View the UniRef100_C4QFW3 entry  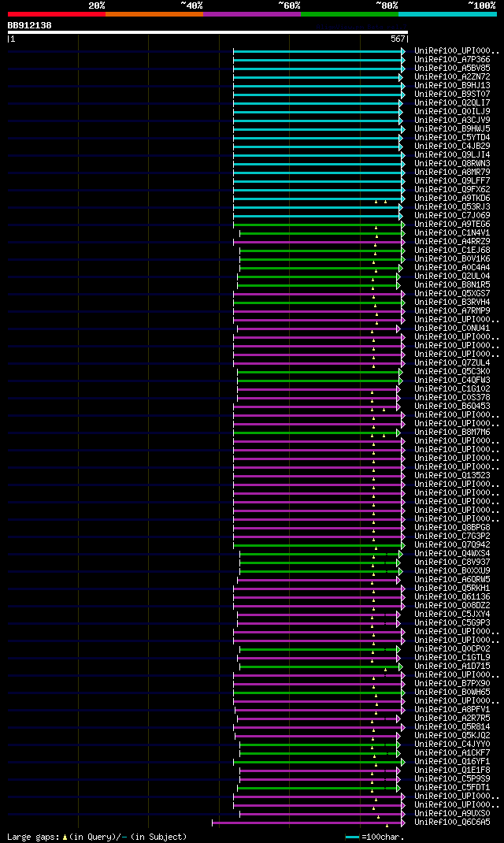(452, 380)
